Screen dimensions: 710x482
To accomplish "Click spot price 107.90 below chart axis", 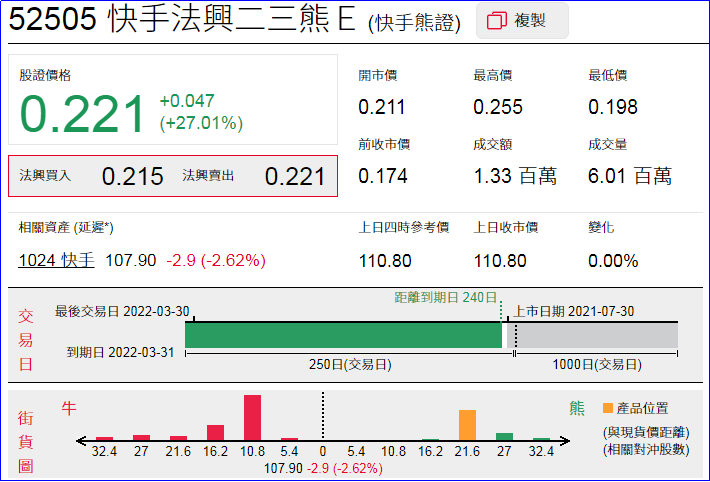I will 283,468.
